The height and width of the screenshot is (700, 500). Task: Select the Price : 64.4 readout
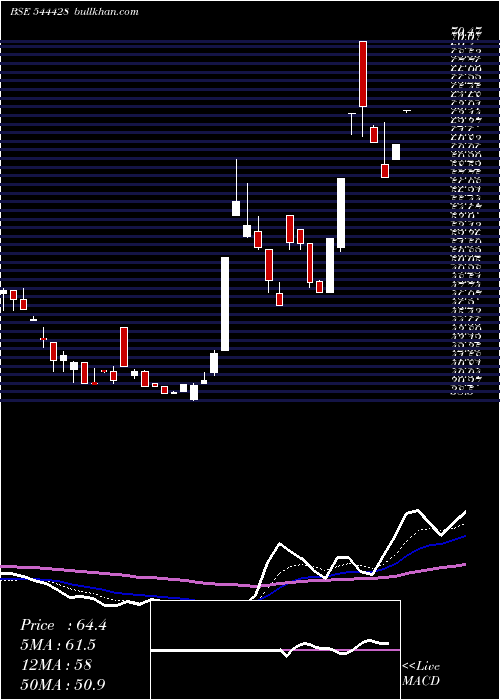63,625
